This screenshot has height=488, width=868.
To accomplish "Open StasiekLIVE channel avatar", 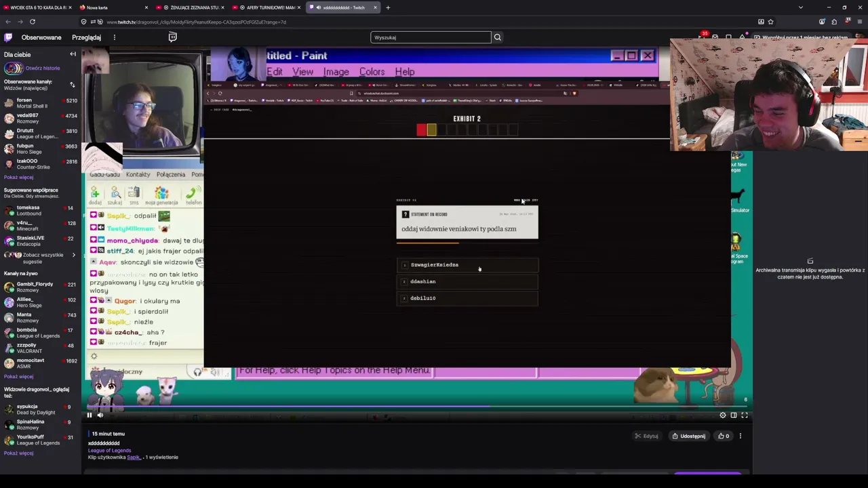I will pos(9,241).
